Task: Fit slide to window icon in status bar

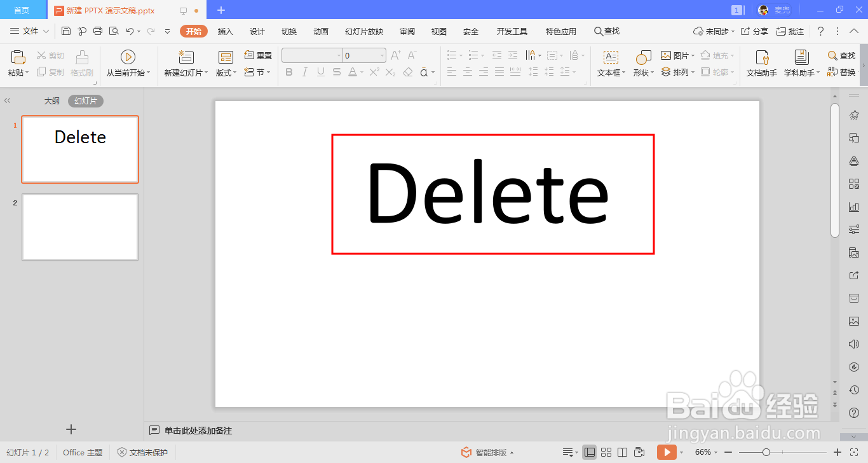Action: pyautogui.click(x=853, y=452)
